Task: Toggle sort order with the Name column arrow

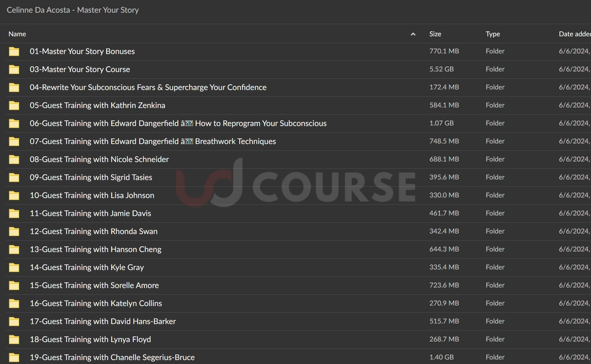Action: coord(413,34)
